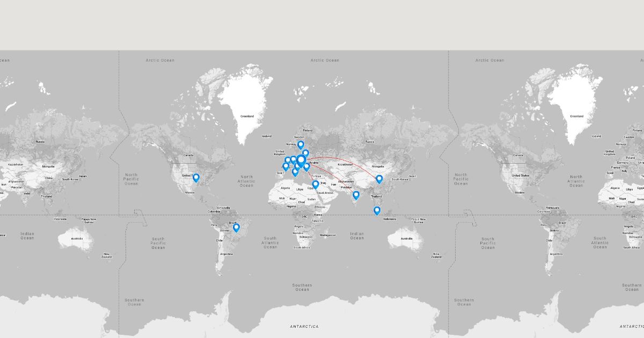Select the map marker in Brazil
Viewport: 644px width, 338px height.
(236, 227)
